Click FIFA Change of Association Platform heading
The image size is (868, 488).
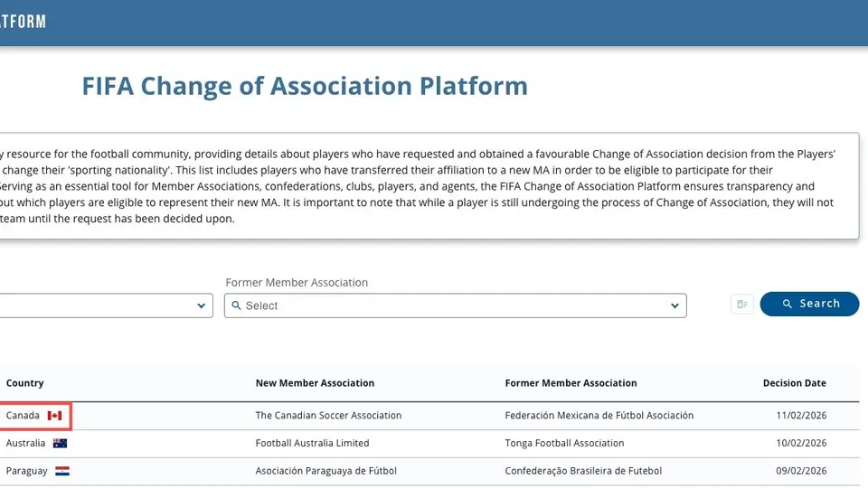click(305, 86)
